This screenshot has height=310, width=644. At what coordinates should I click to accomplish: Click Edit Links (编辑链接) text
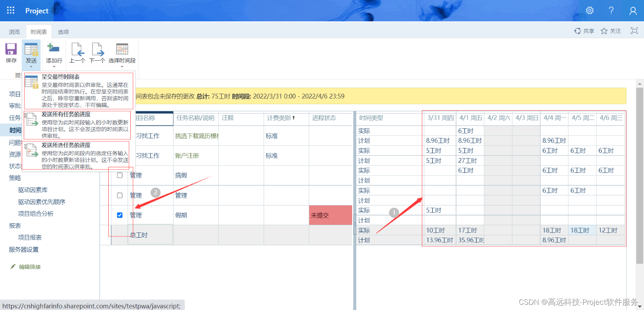click(30, 267)
